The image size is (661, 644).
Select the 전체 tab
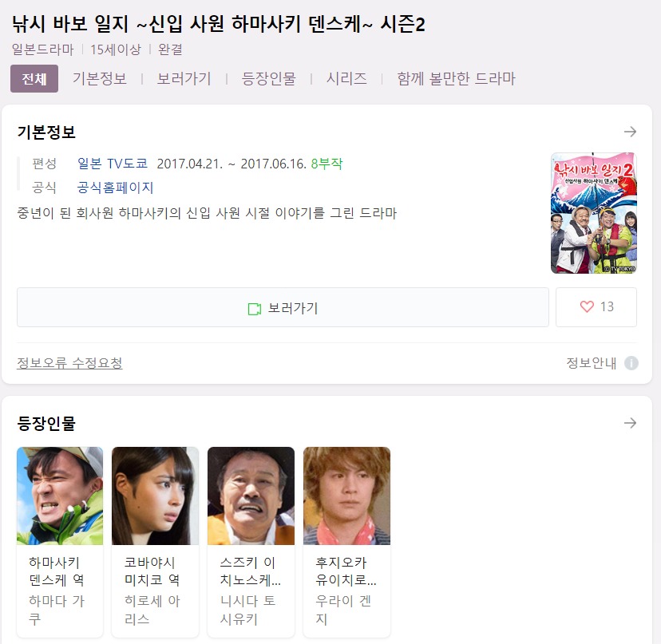coord(34,79)
